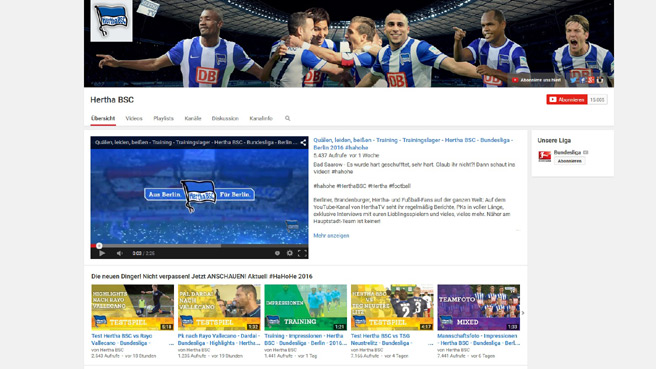Seek using the video progress bar

(x=199, y=246)
